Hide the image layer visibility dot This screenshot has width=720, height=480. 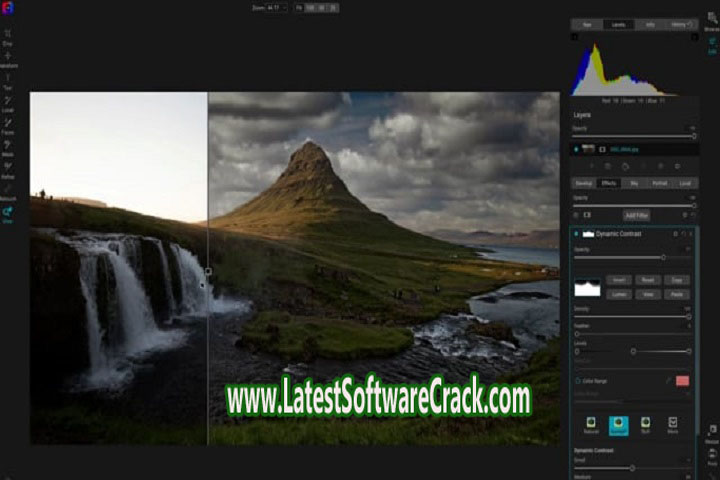(576, 149)
